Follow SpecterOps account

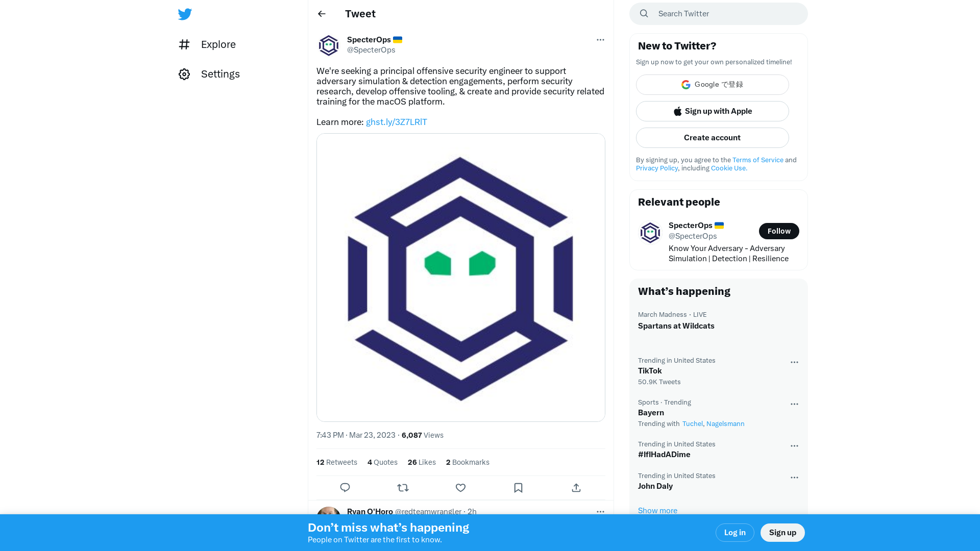coord(779,231)
